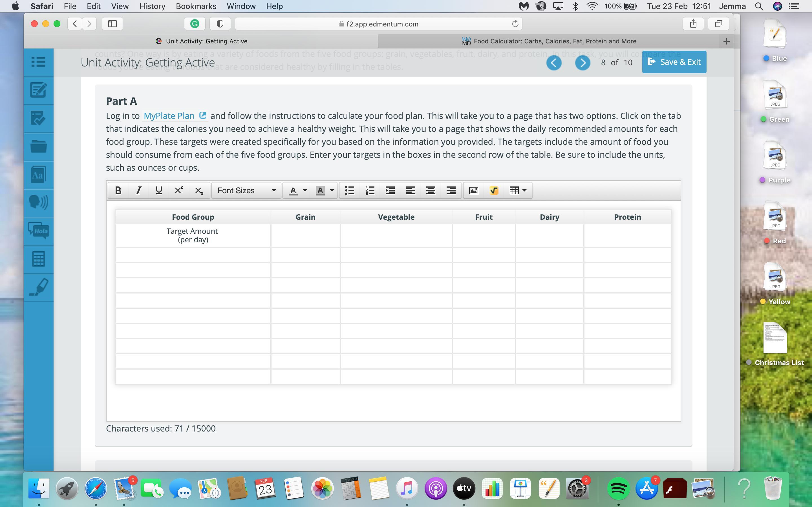
Task: Open the text-to-speech sidebar tool
Action: click(38, 202)
